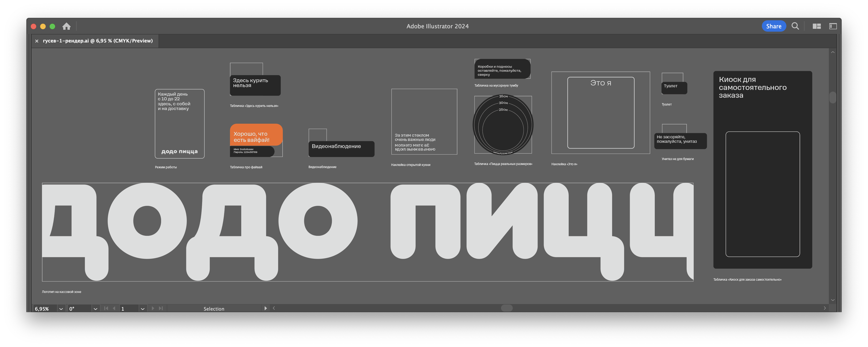This screenshot has height=347, width=868.
Task: Expand the zoom level dropdown
Action: [x=61, y=309]
